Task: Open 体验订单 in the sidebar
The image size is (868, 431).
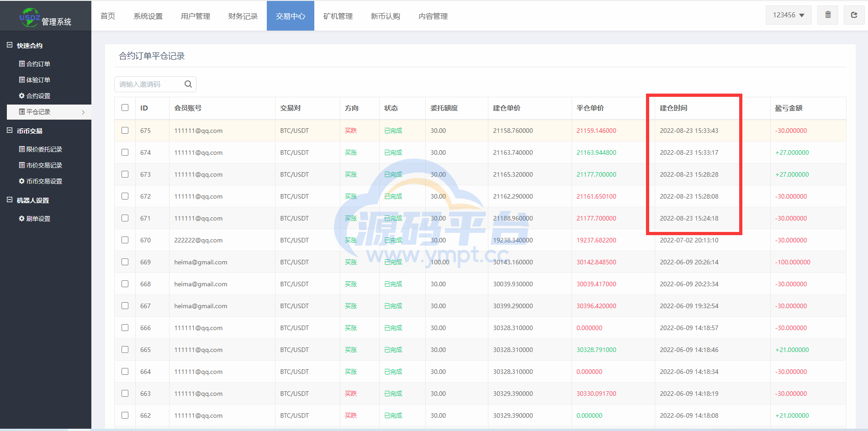Action: coord(35,80)
